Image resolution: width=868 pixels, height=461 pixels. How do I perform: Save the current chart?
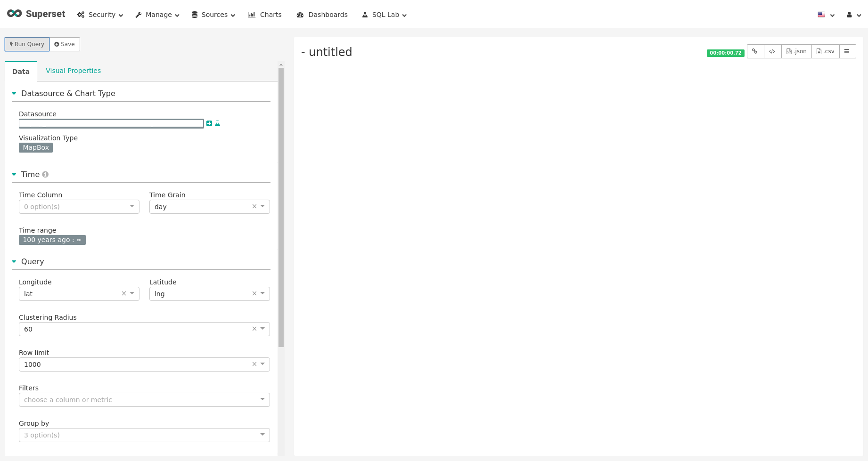[x=65, y=44]
